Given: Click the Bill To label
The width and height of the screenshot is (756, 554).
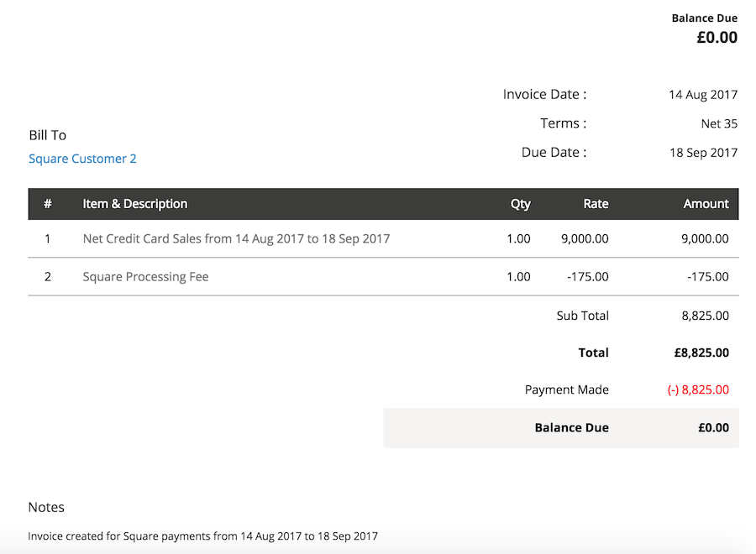Looking at the screenshot, I should click(x=47, y=135).
